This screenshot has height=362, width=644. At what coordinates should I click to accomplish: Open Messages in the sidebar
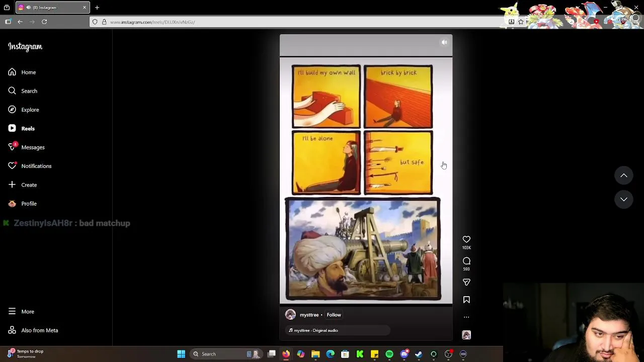pos(27,147)
